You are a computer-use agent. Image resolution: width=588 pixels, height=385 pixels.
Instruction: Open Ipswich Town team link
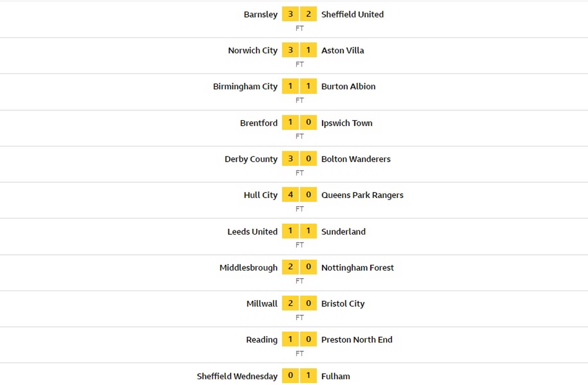point(347,123)
